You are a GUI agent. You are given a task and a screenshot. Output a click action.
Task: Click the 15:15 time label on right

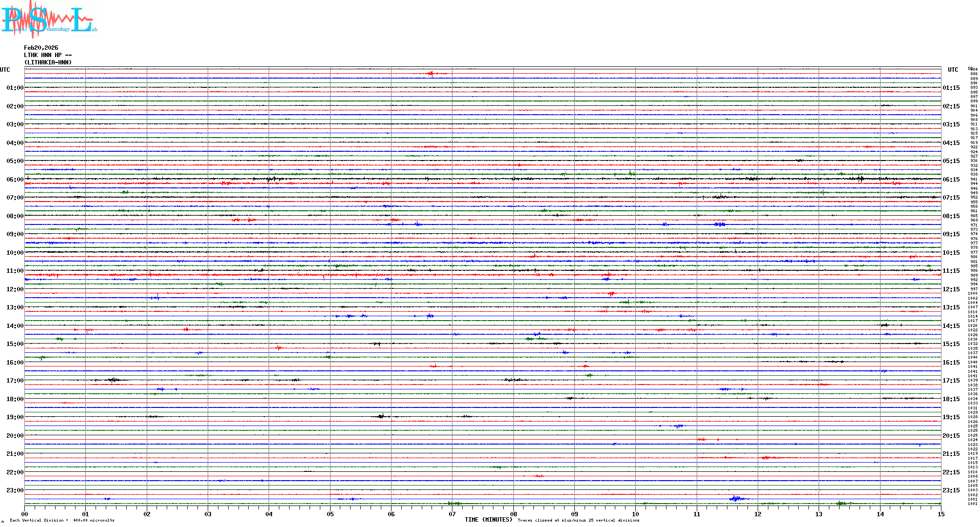[x=951, y=344]
